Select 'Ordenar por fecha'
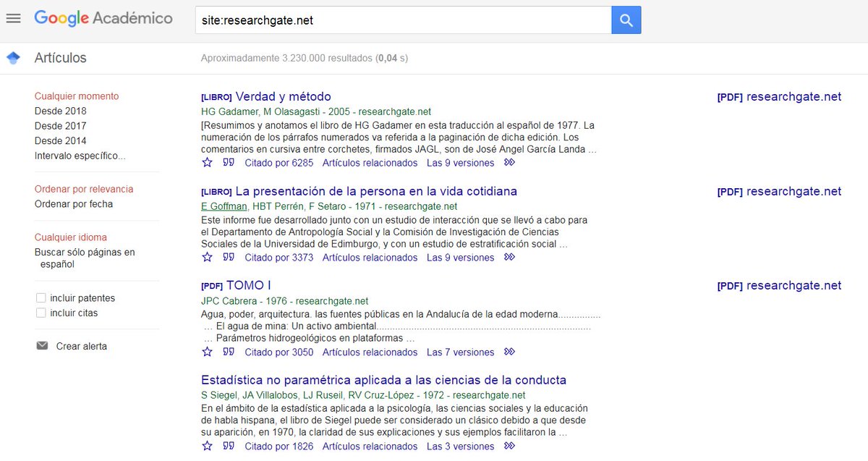 (74, 204)
